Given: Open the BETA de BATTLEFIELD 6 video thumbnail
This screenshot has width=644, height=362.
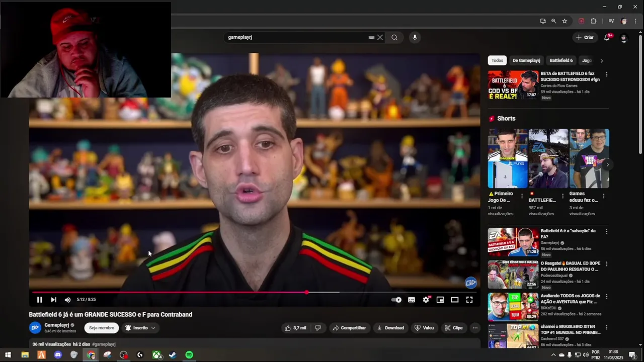Looking at the screenshot, I should [513, 85].
